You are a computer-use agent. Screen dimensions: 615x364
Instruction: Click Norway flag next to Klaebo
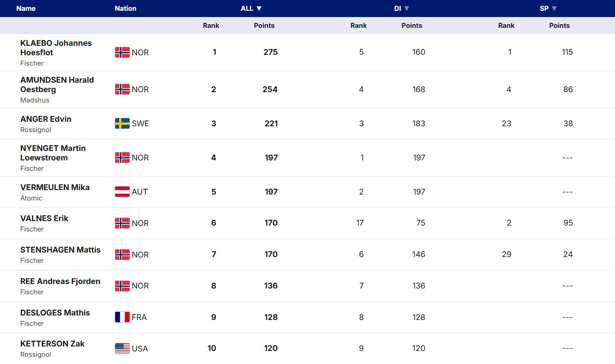click(x=122, y=53)
